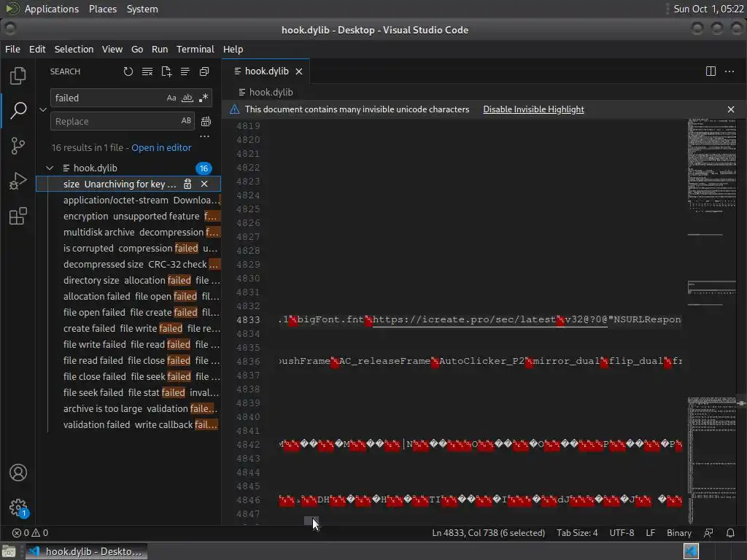Screen dimensions: 747x560
Task: Open the Run menu
Action: point(160,49)
